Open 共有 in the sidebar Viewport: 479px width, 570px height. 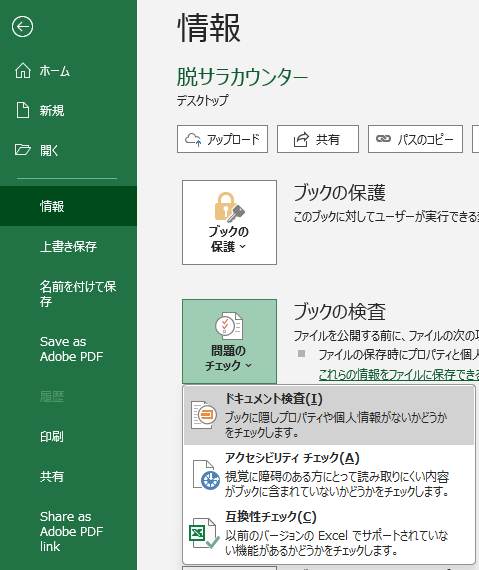pyautogui.click(x=68, y=476)
